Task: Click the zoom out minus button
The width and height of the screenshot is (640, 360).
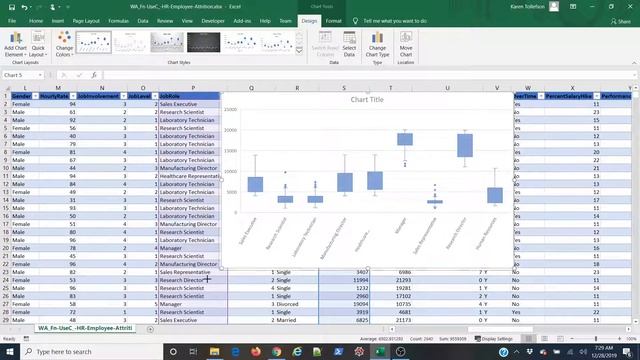Action: (x=572, y=339)
